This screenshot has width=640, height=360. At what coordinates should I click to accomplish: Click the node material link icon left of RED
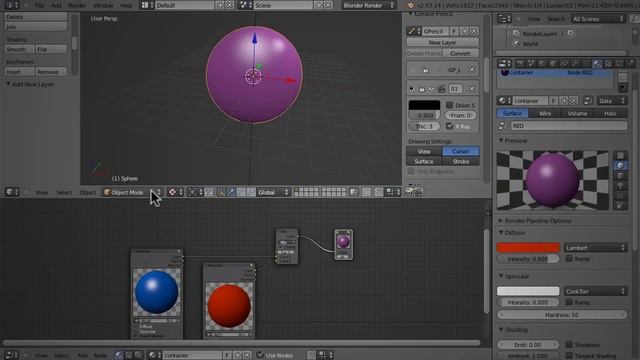502,126
